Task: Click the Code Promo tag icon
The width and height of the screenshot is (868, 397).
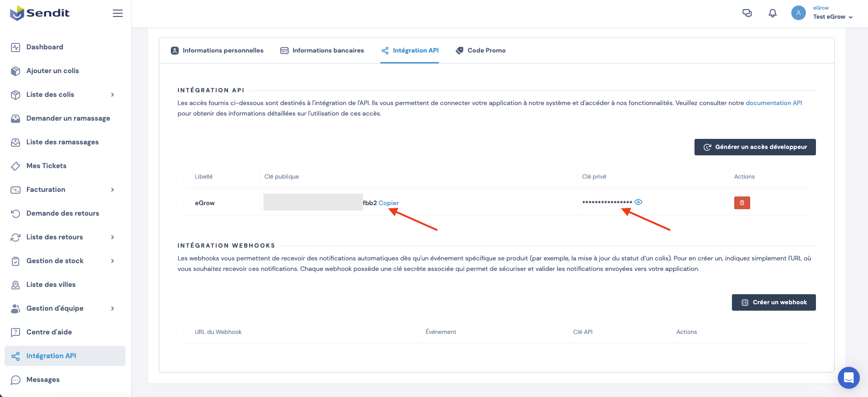Action: 460,50
